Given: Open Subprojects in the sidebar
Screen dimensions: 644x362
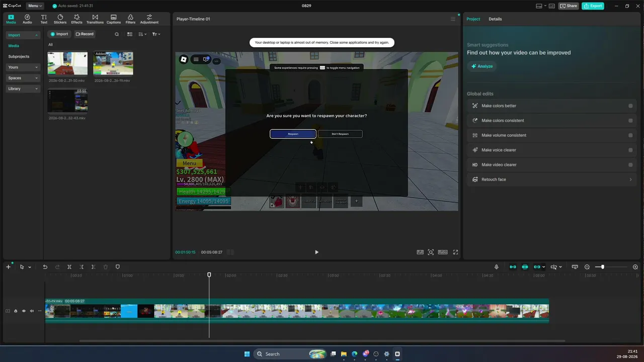Looking at the screenshot, I should click(19, 57).
